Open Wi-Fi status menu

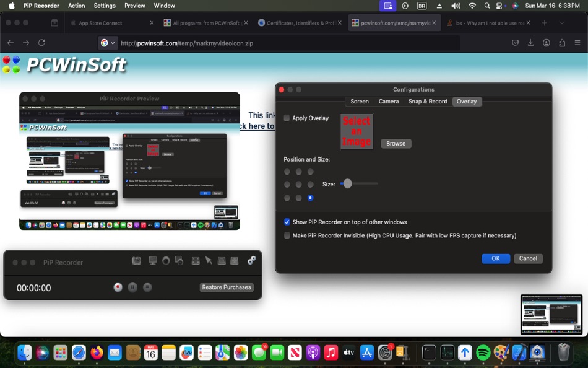[472, 6]
